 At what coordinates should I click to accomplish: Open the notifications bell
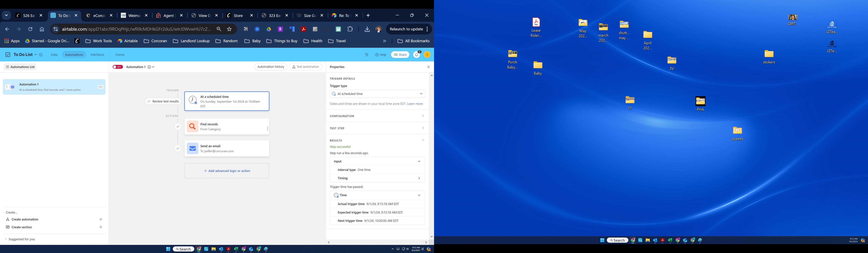point(417,55)
